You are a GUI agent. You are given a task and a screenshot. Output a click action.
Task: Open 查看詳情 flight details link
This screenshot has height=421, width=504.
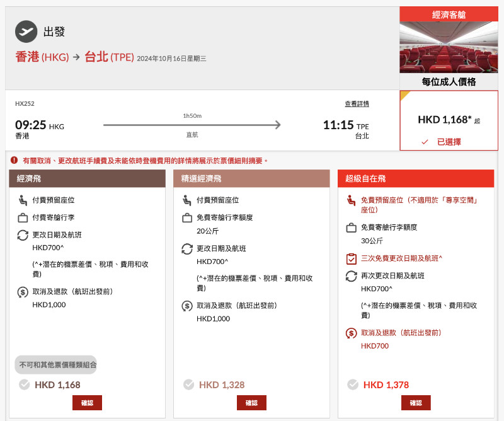357,104
